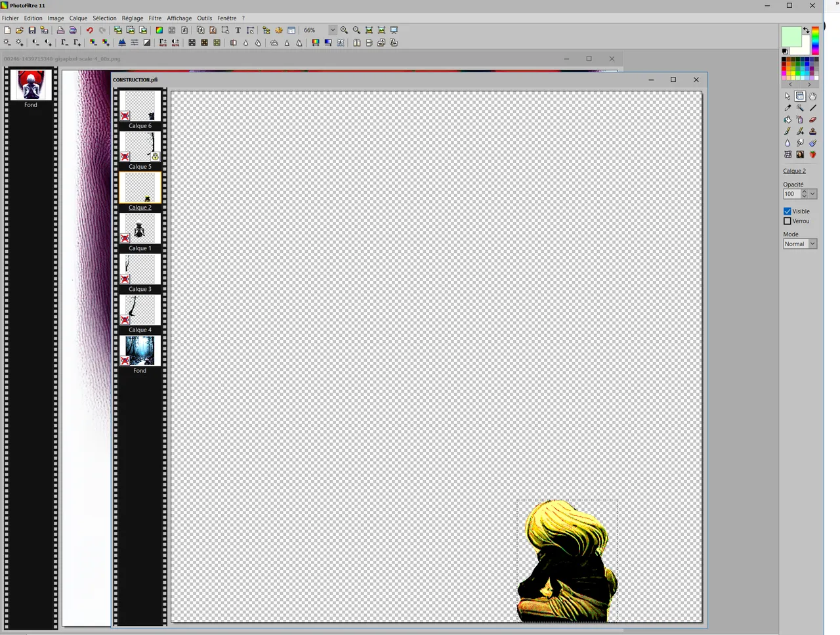Select the Spray tool
Screen dimensions: 840x635
pos(800,120)
